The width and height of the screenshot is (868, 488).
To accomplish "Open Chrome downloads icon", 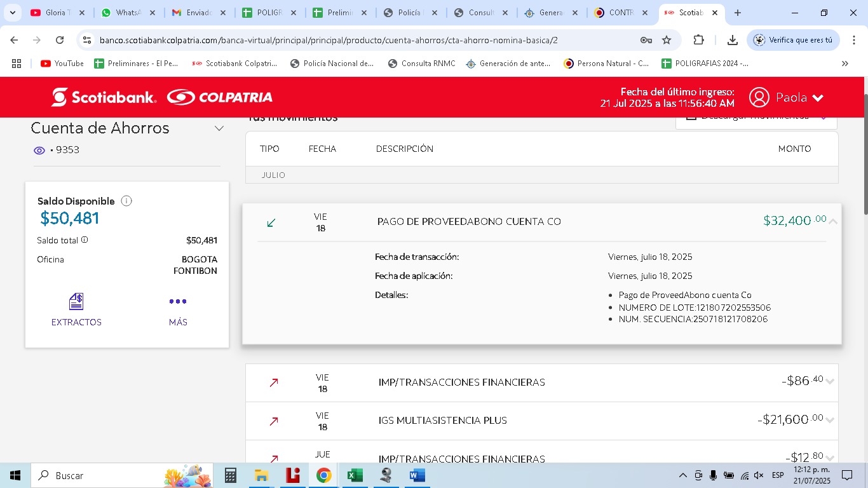I will tap(732, 40).
